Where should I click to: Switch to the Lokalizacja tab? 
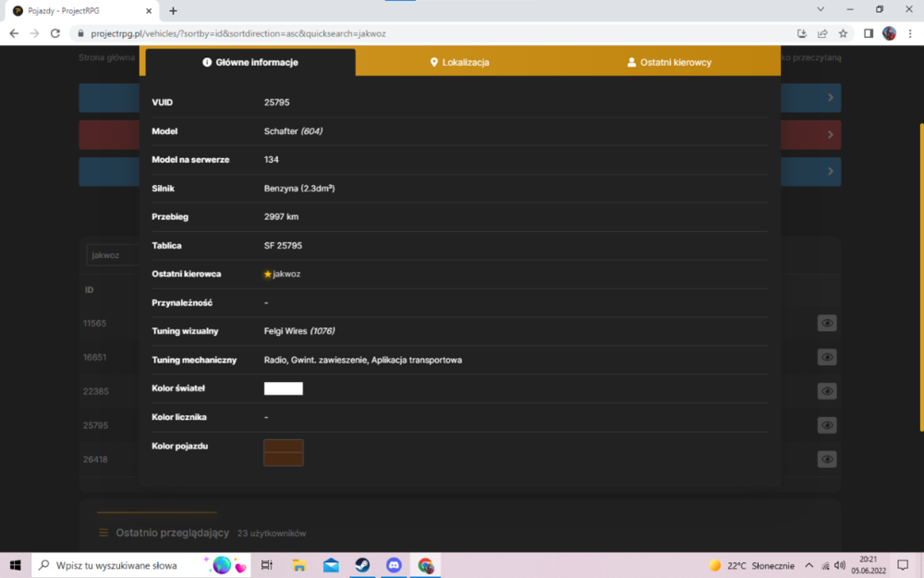pos(459,62)
